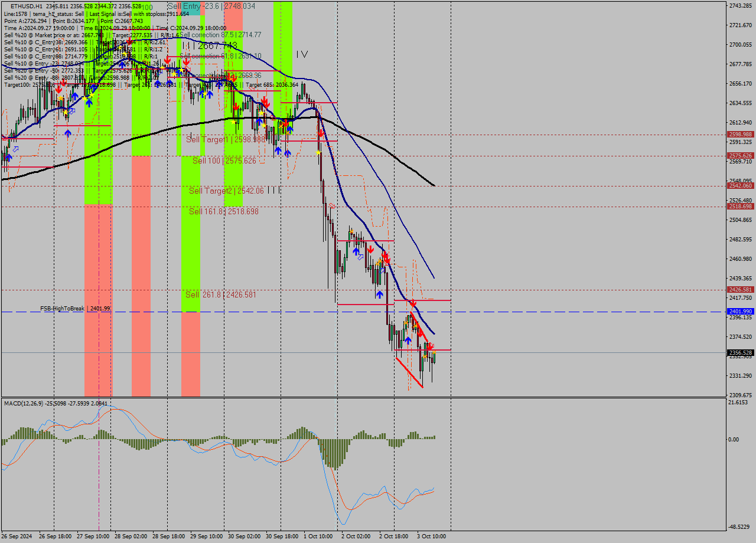Select the 'Sell 161.8 | 2518.698' label

(224, 211)
